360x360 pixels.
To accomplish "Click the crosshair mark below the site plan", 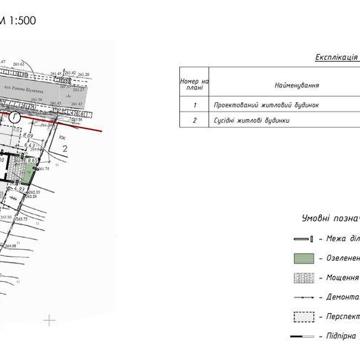I will click(50, 321).
